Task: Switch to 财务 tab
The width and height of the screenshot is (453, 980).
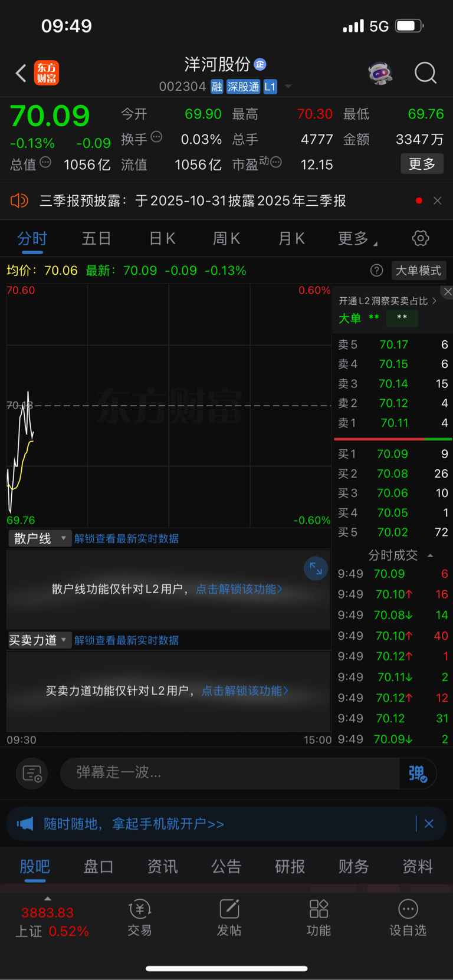Action: pos(354,867)
